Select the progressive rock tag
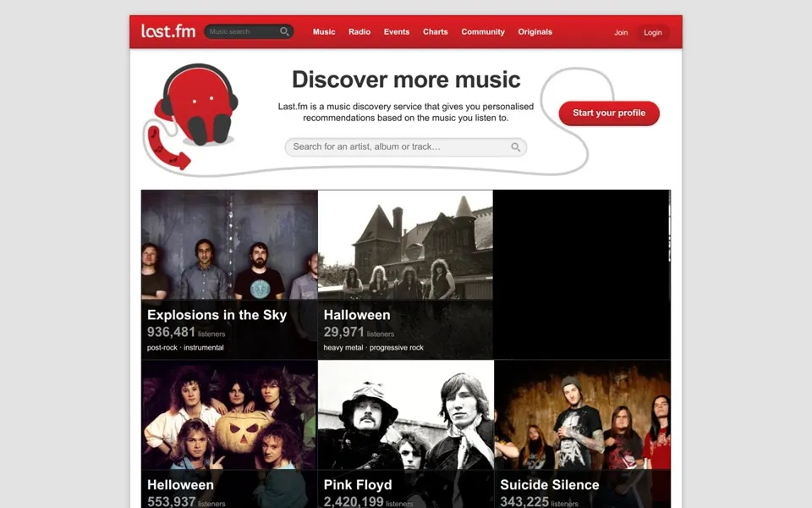Image resolution: width=812 pixels, height=508 pixels. point(396,348)
